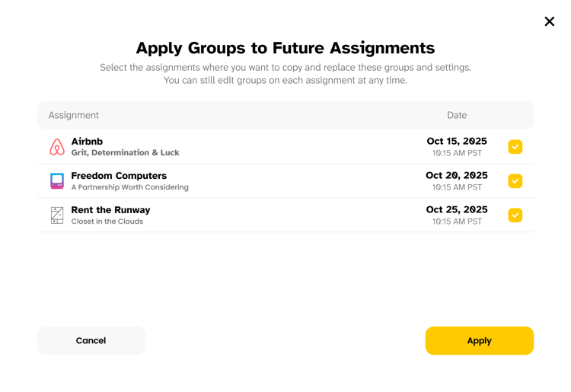This screenshot has width=571, height=392.
Task: Click the yellow Apply button
Action: (479, 341)
